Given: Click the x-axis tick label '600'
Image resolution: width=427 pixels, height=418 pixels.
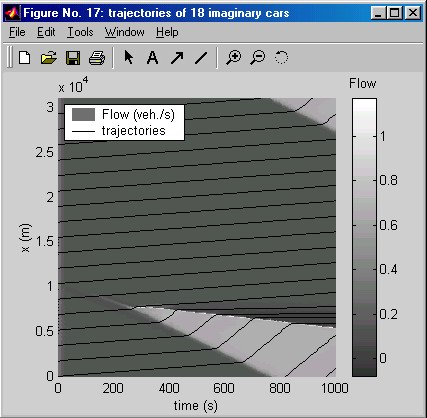Looking at the screenshot, I should pos(224,388).
